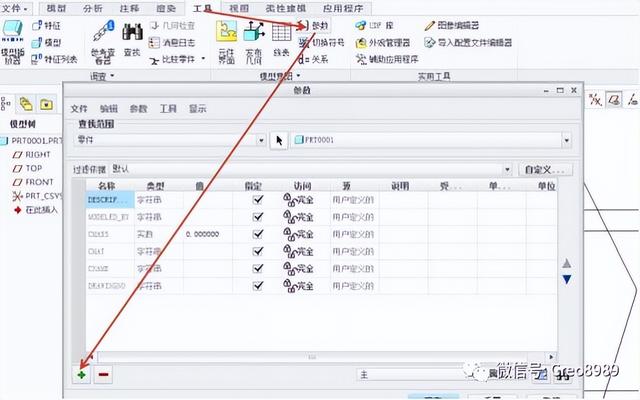Open the 参考查看器 reference viewer
This screenshot has width=640, height=400.
pos(103,43)
